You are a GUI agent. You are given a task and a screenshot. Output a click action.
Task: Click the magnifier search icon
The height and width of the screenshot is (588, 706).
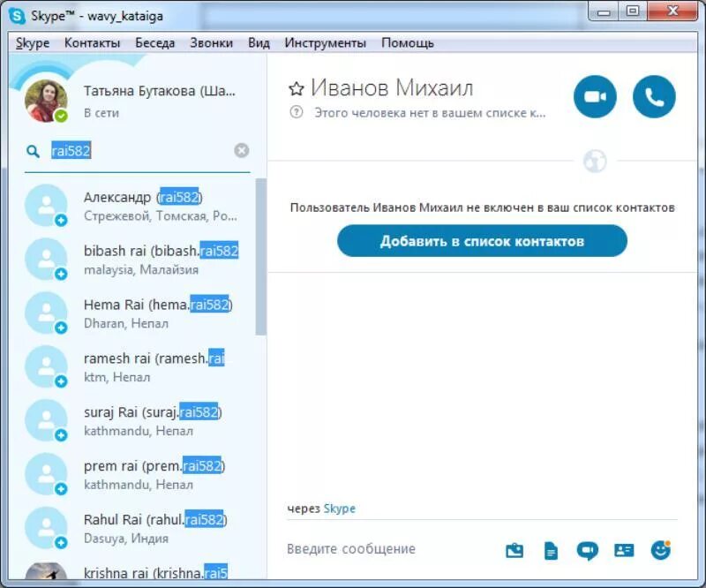(x=33, y=151)
